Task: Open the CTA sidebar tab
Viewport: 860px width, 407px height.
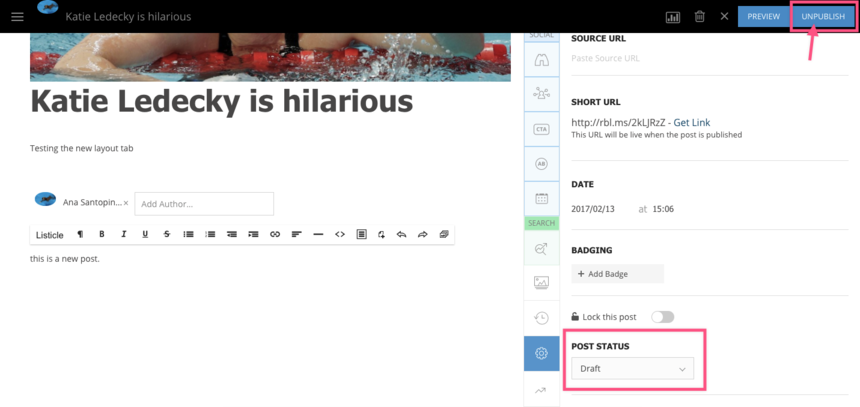Action: pyautogui.click(x=541, y=129)
